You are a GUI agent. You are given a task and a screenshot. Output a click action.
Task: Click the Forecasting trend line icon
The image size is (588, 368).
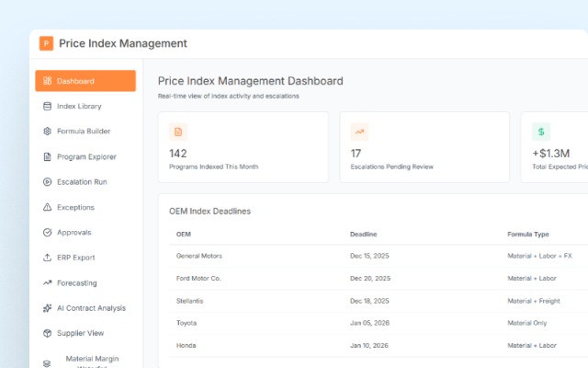[x=47, y=282]
